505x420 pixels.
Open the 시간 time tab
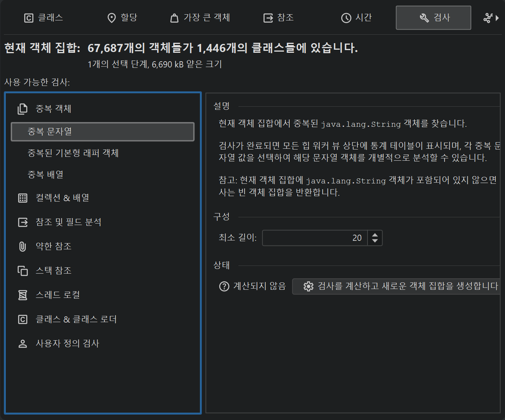point(356,18)
